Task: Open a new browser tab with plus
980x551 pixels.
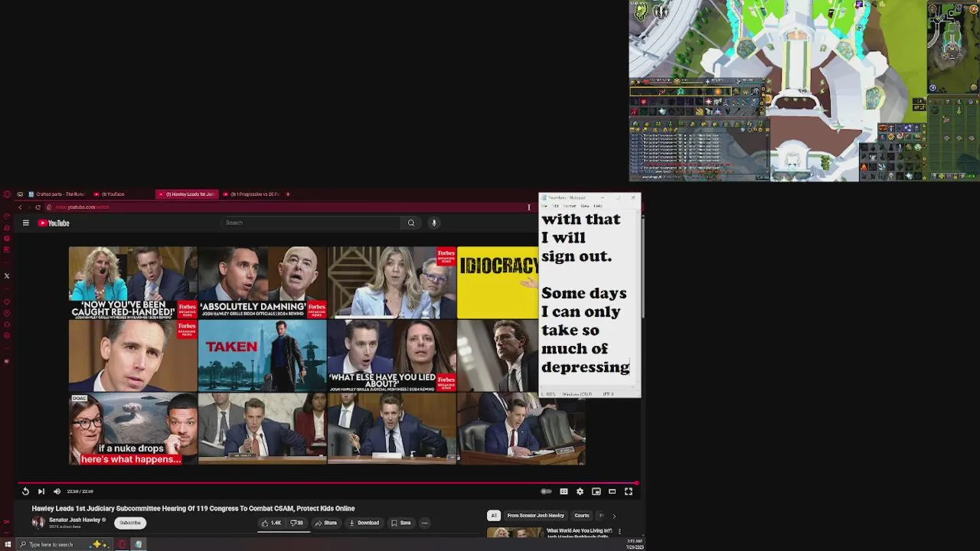Action: coord(288,194)
